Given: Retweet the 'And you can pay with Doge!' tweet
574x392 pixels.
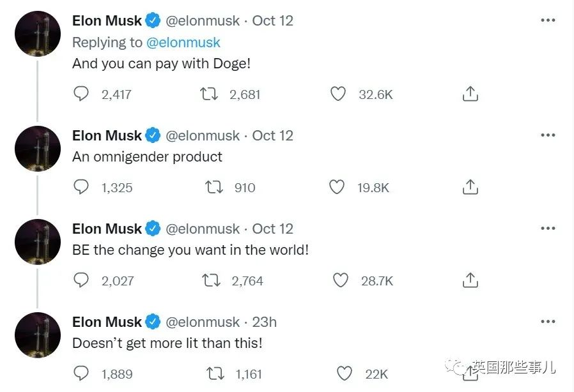Looking at the screenshot, I should pyautogui.click(x=208, y=94).
